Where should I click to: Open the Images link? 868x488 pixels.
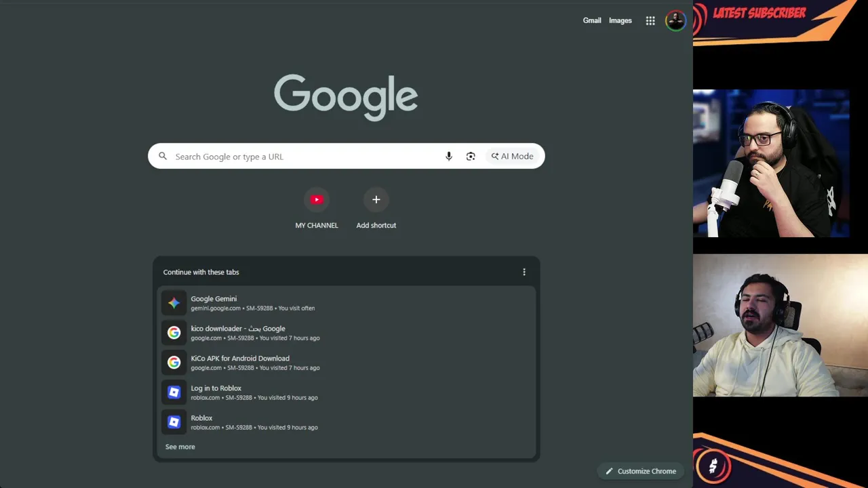(620, 20)
